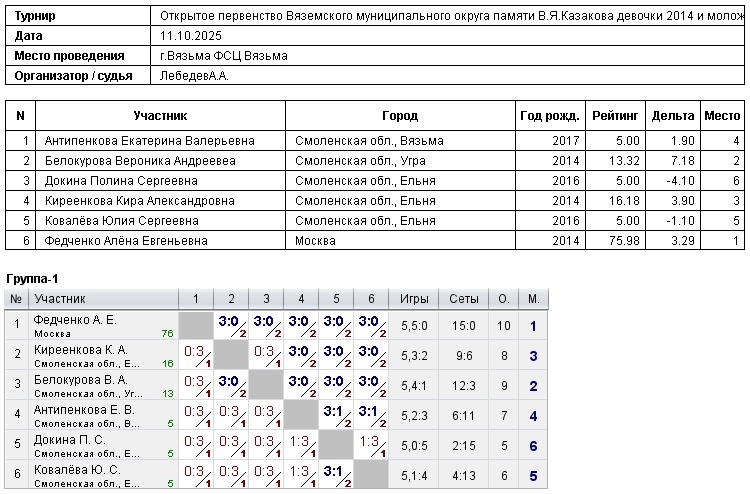The image size is (750, 494).
Task: Select Киреенкова Кира Александровна in participants list
Action: click(139, 201)
